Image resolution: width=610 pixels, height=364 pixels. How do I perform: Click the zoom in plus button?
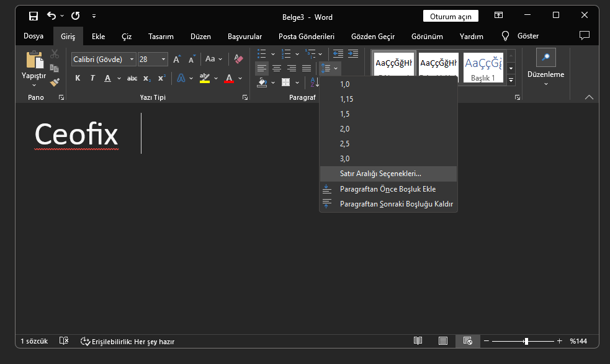click(560, 341)
